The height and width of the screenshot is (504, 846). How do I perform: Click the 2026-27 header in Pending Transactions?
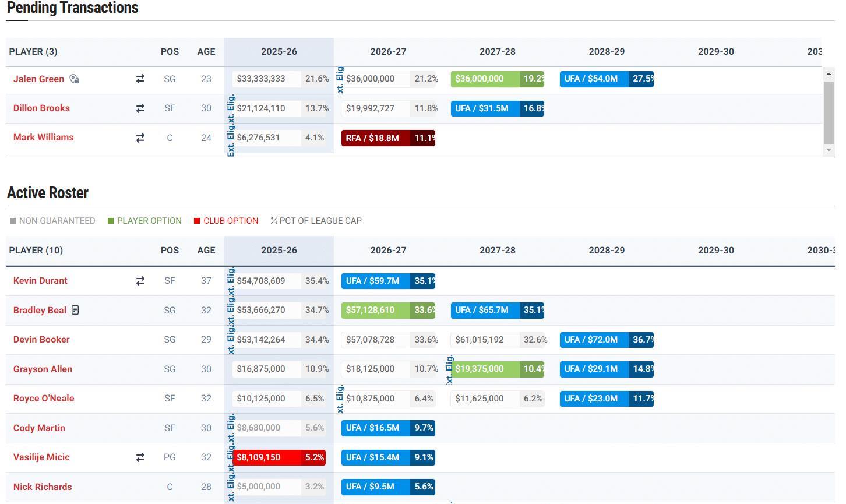click(x=388, y=52)
